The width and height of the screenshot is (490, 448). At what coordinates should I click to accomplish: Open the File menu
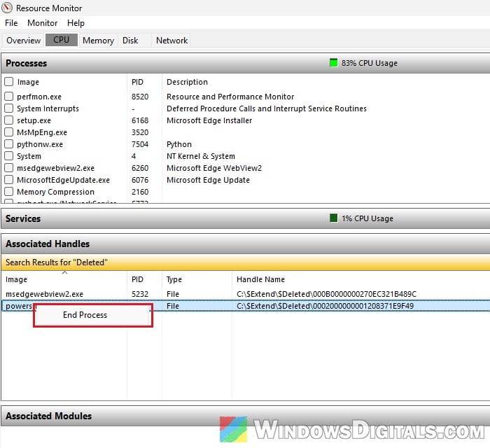coord(11,23)
